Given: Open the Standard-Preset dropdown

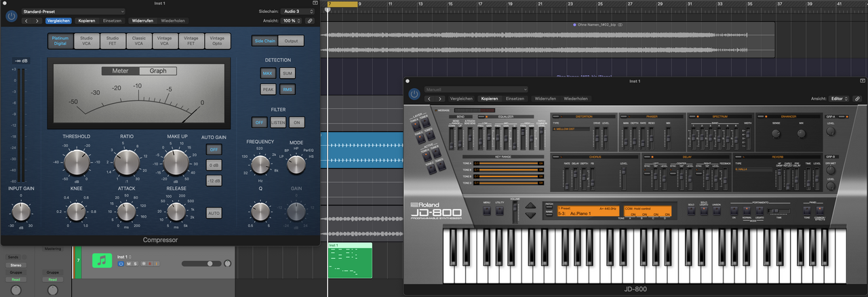Looking at the screenshot, I should (73, 12).
